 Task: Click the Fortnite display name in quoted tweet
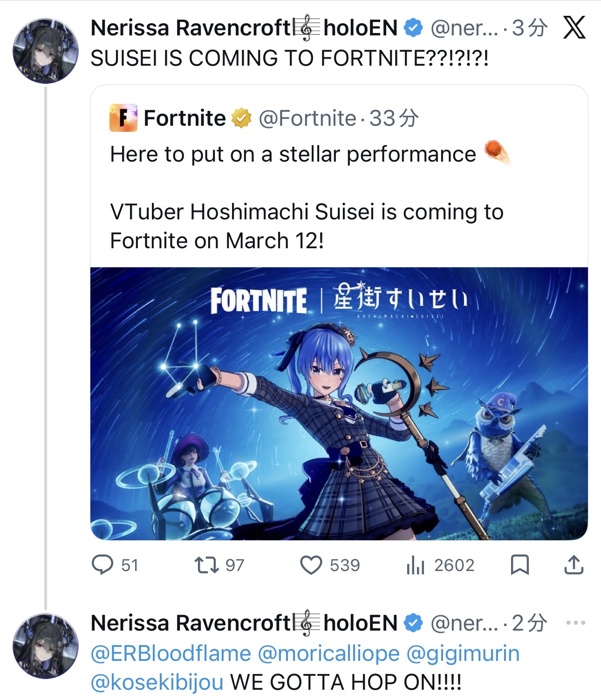(184, 118)
